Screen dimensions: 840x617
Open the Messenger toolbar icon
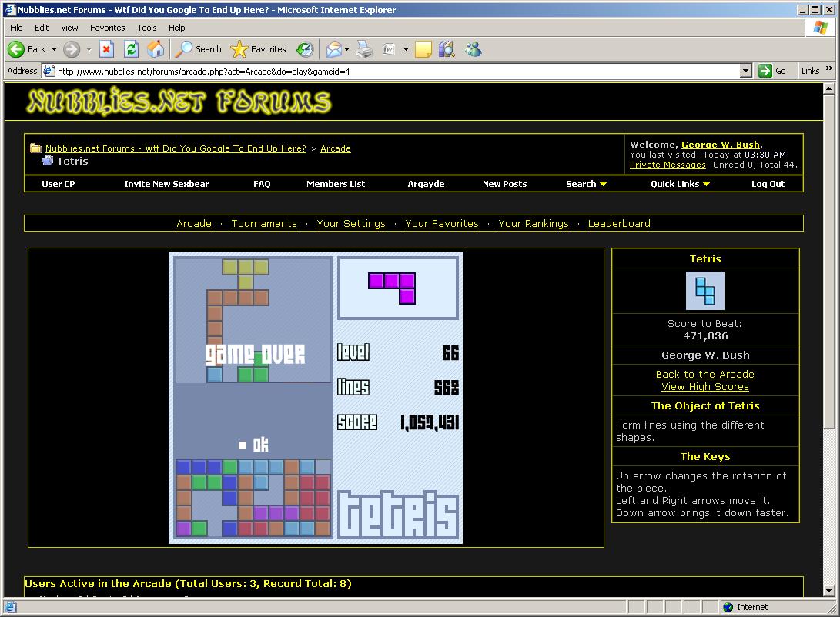click(473, 49)
